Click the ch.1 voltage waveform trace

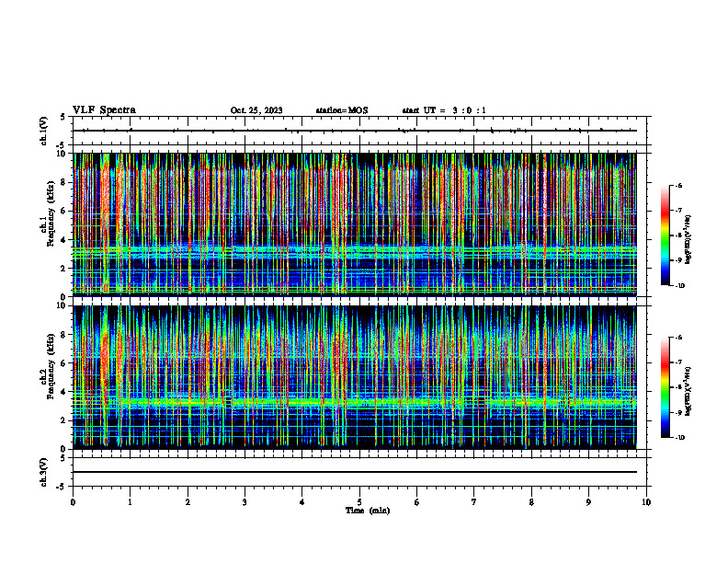[355, 131]
